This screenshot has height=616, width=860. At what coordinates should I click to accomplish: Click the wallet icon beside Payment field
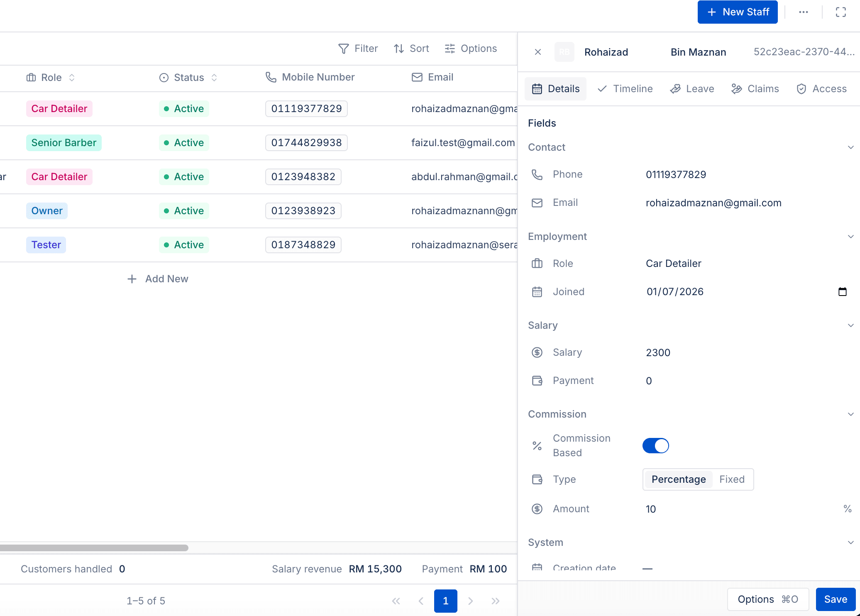[x=537, y=381]
